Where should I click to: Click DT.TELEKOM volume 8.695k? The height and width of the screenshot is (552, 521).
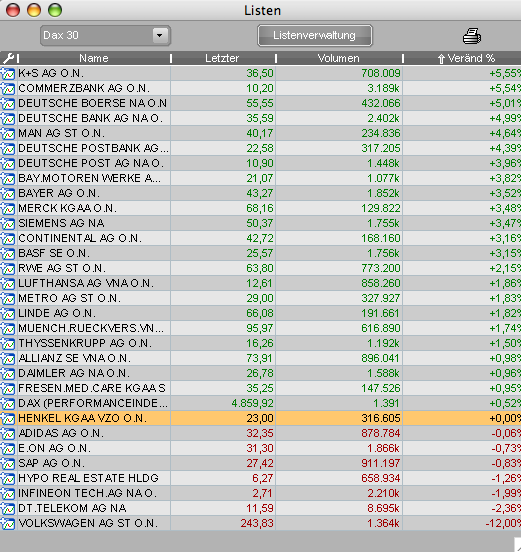383,508
